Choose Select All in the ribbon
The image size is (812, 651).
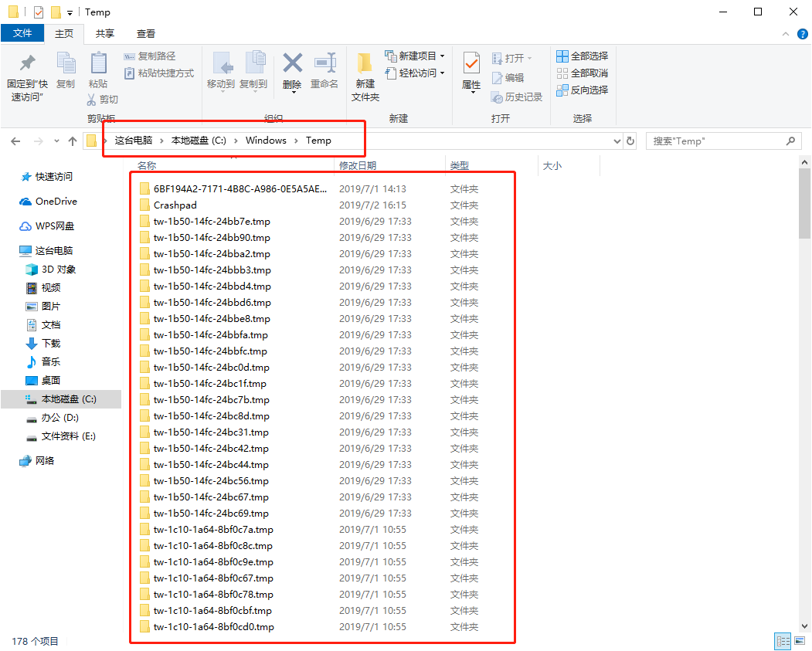click(583, 56)
